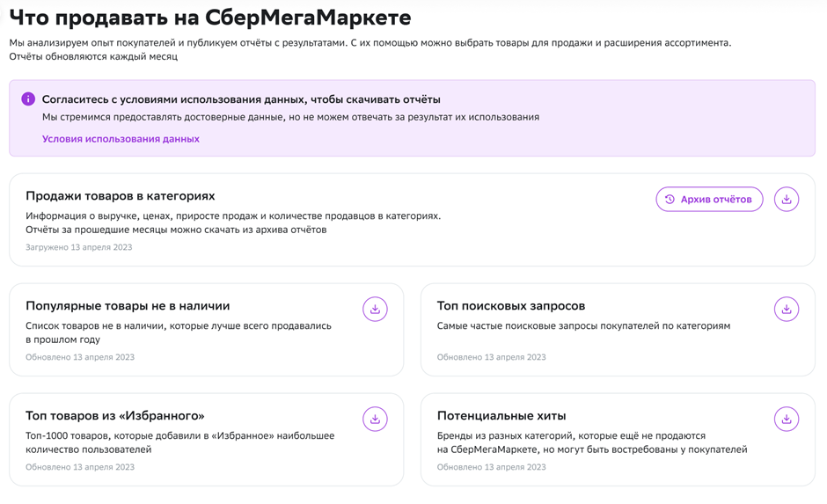This screenshot has height=504, width=827.
Task: Download the Популярные товары не в наличии report
Action: coord(375,310)
